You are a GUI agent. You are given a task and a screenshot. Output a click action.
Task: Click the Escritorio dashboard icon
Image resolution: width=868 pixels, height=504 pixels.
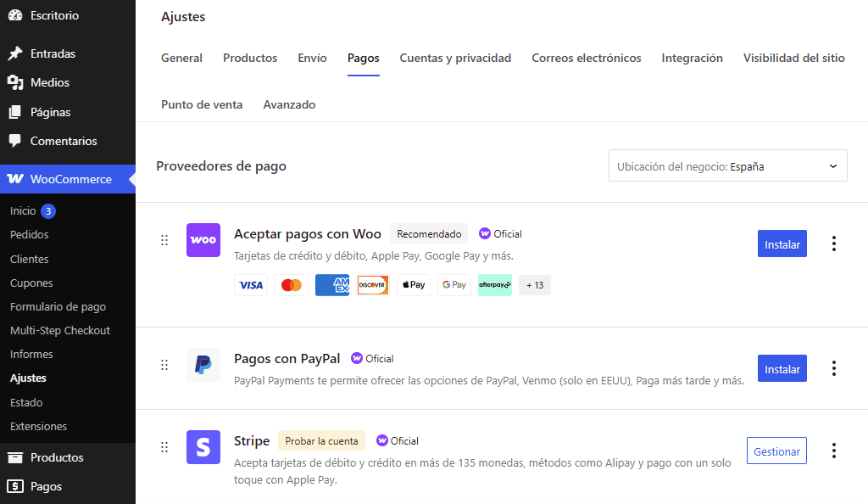15,15
